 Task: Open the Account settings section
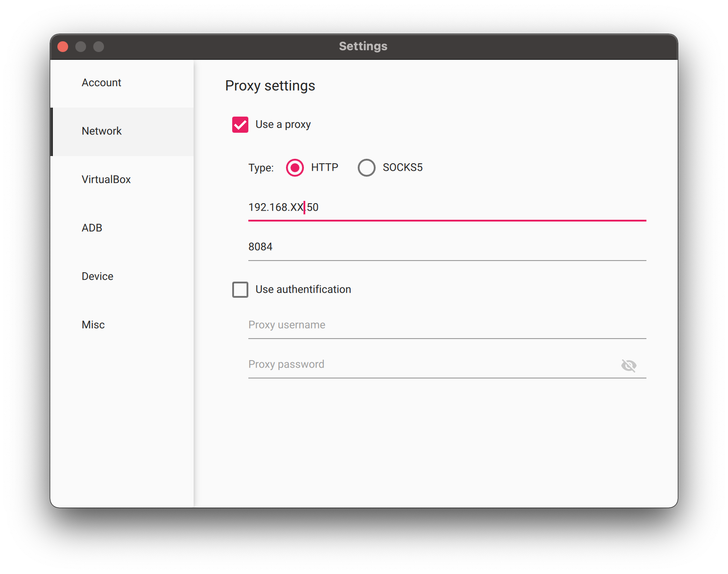[101, 83]
